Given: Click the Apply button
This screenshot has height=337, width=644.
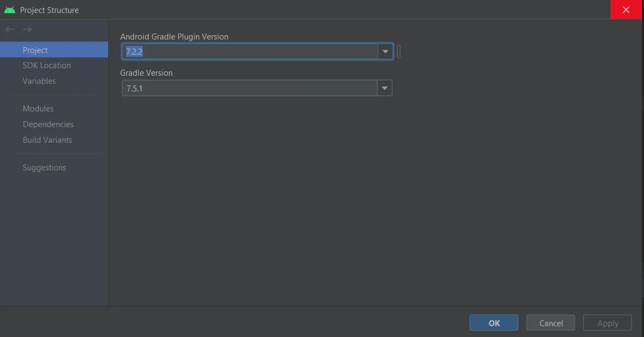Looking at the screenshot, I should 607,323.
